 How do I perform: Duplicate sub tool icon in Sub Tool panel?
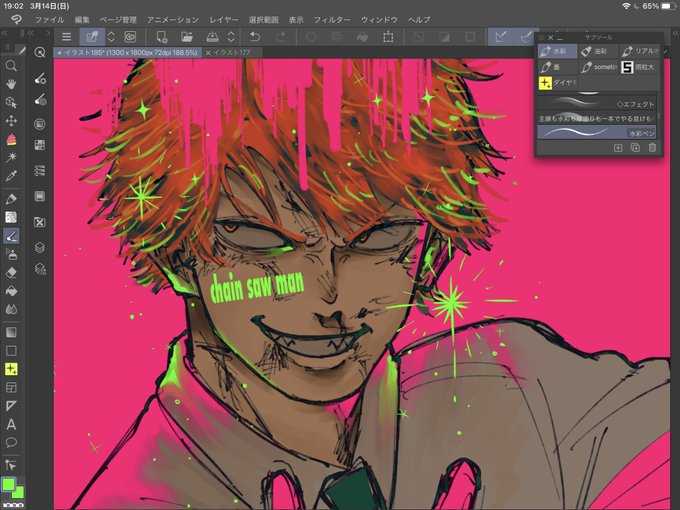pyautogui.click(x=635, y=147)
